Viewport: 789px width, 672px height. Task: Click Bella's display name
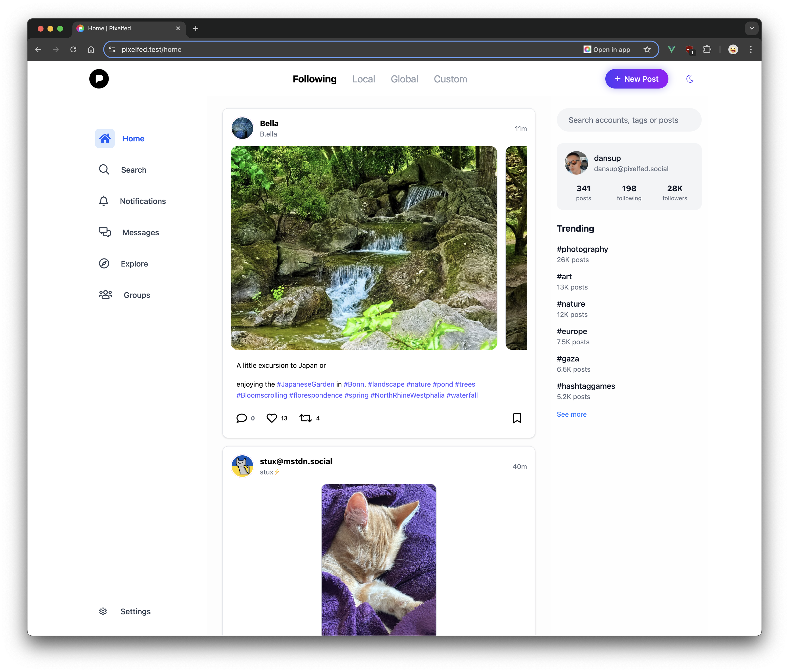tap(269, 123)
